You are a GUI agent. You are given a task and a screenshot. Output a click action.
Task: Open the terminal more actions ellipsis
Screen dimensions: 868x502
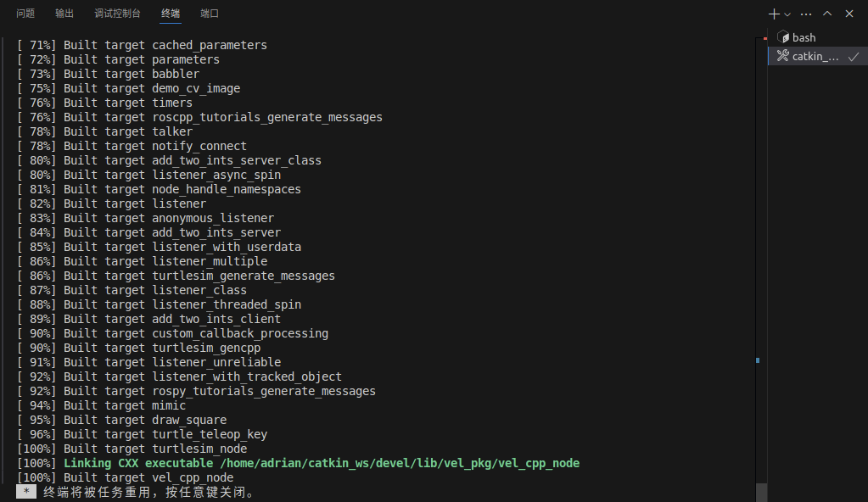tap(806, 14)
